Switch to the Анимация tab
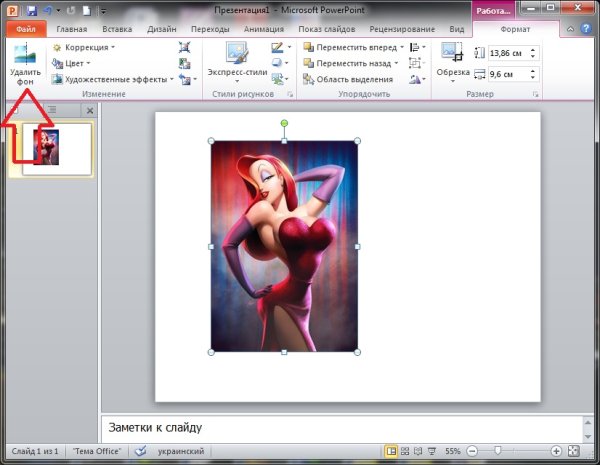The height and width of the screenshot is (465, 600). click(266, 30)
